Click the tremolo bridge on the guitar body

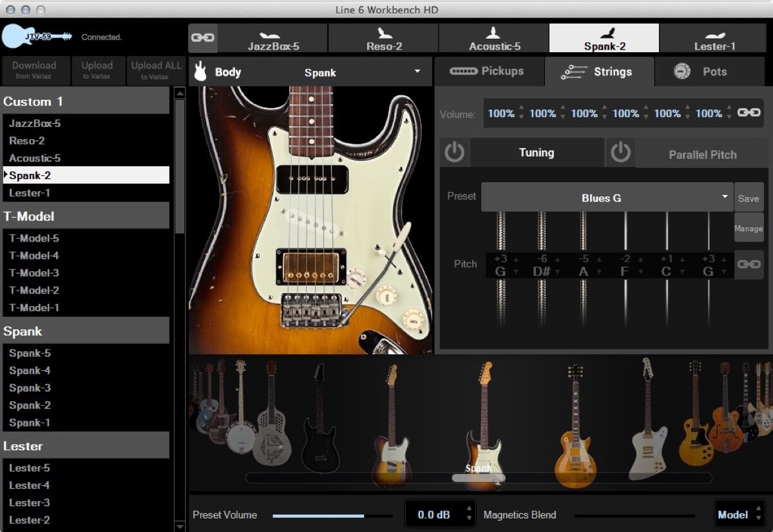coord(314,310)
